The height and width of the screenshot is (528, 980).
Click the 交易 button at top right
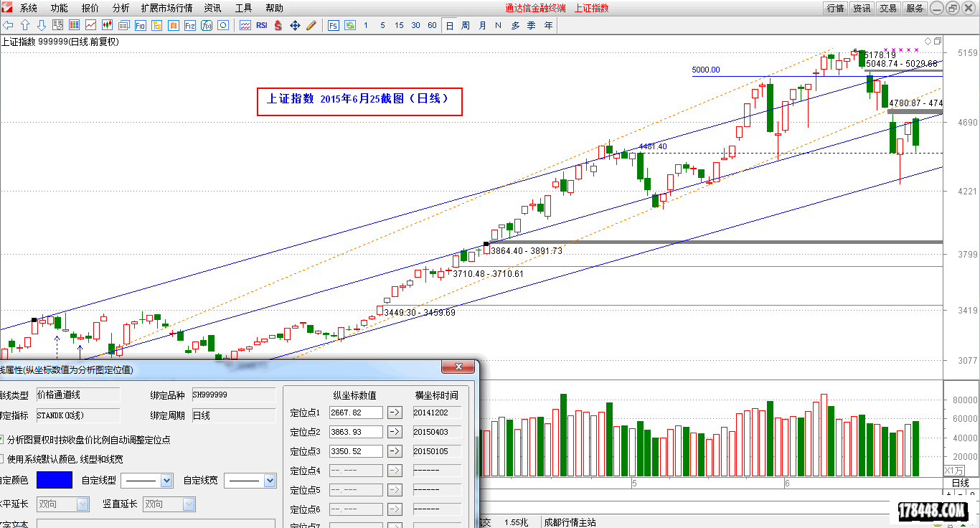click(x=888, y=9)
